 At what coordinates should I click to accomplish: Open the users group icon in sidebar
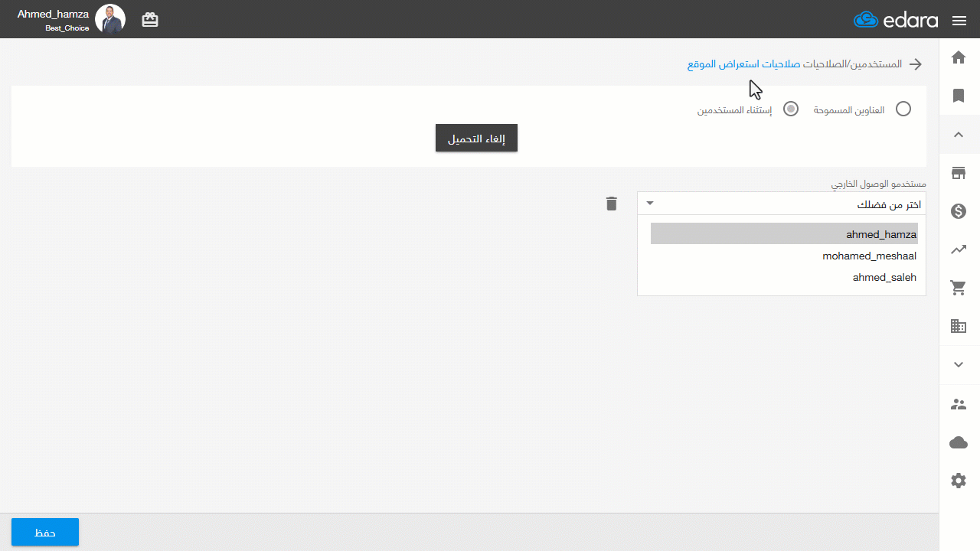click(x=959, y=404)
